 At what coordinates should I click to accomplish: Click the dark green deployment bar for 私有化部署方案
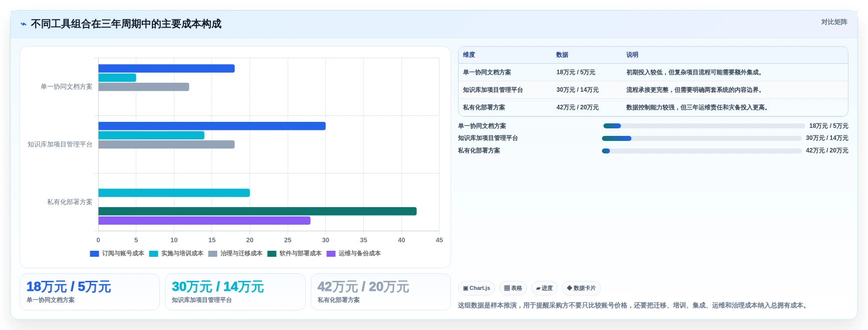click(258, 212)
